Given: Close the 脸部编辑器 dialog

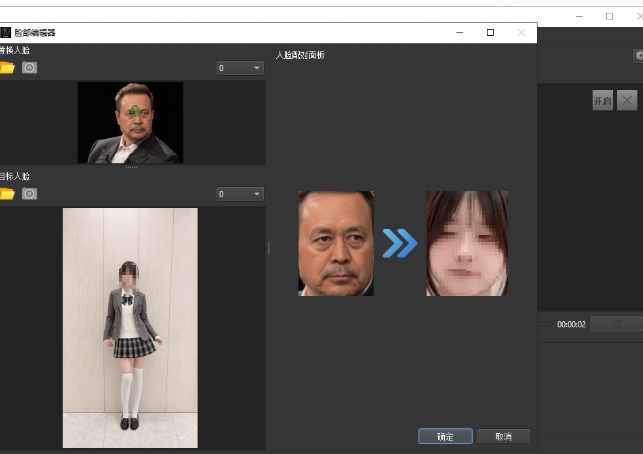Looking at the screenshot, I should pos(521,32).
